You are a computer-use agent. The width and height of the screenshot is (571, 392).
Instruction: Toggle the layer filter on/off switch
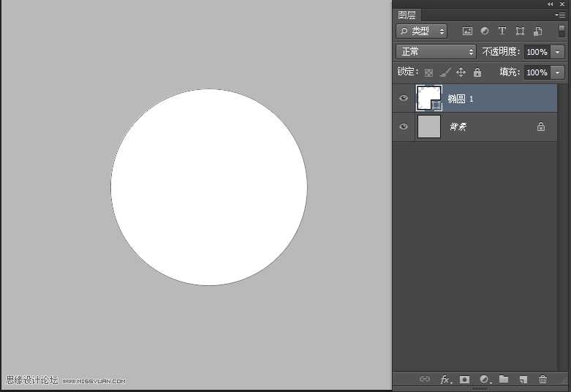point(561,31)
